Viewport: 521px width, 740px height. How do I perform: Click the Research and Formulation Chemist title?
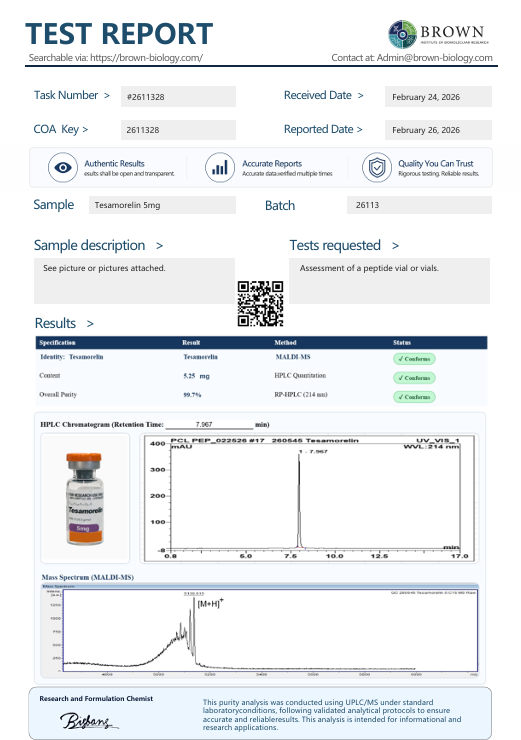click(x=96, y=698)
